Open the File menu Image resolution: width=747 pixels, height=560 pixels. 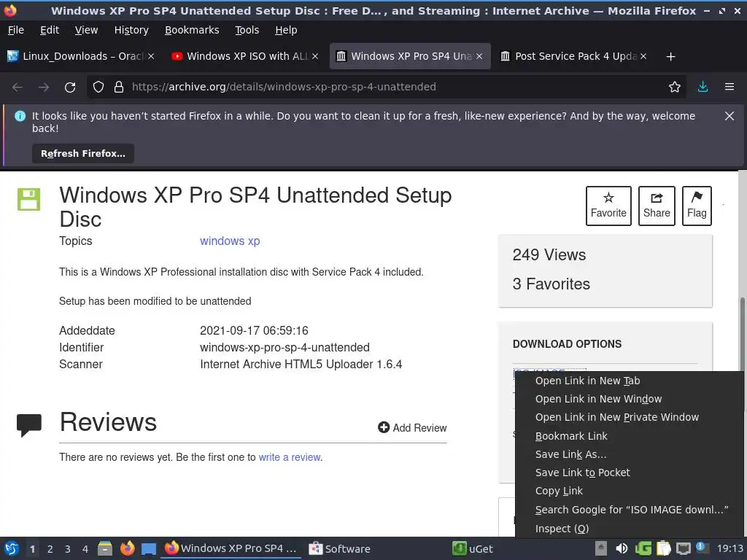click(x=16, y=30)
